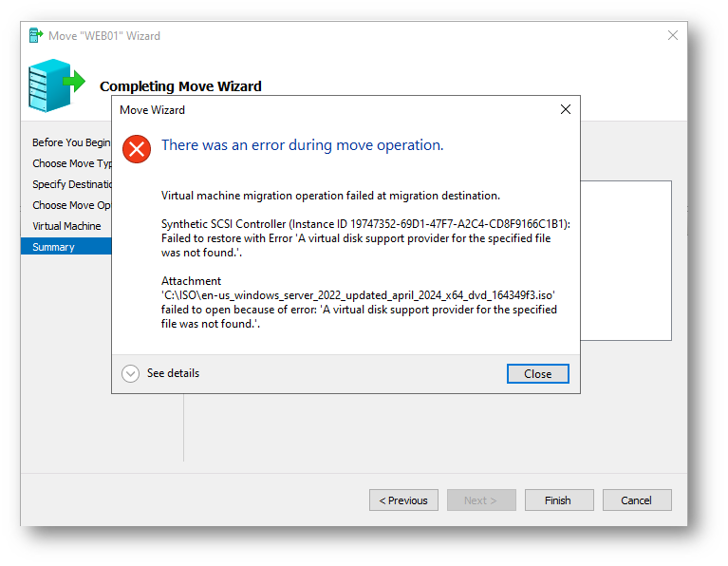This screenshot has width=728, height=566.
Task: Select the Before You Begin step
Action: (71, 142)
